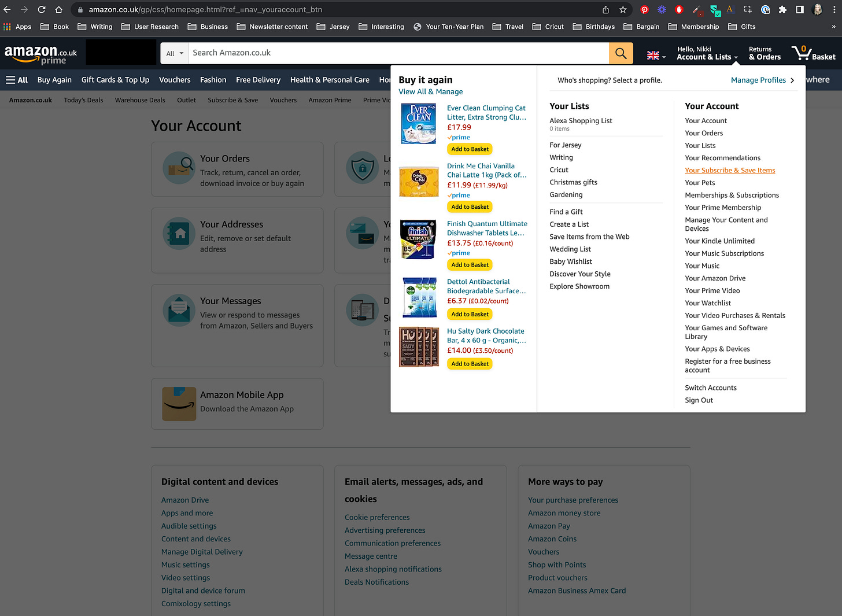Viewport: 842px width, 616px height.
Task: Open the Pinterest extension icon
Action: point(644,9)
